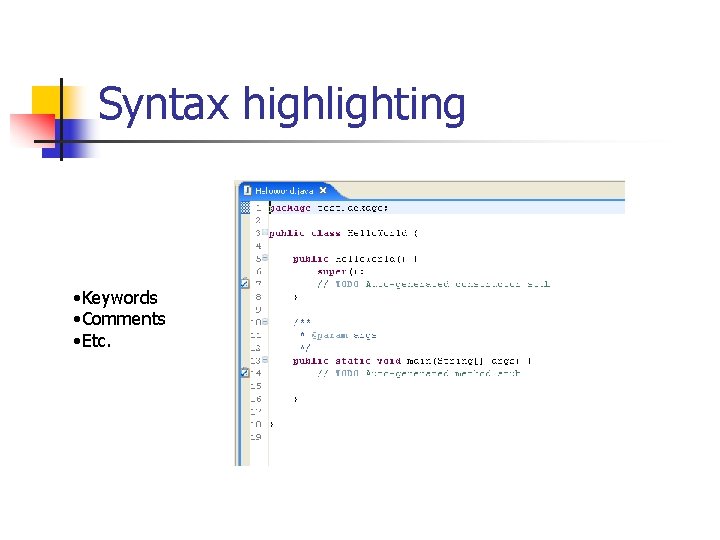
Task: Click the hatched marker icon beside line 1
Action: tap(245, 208)
